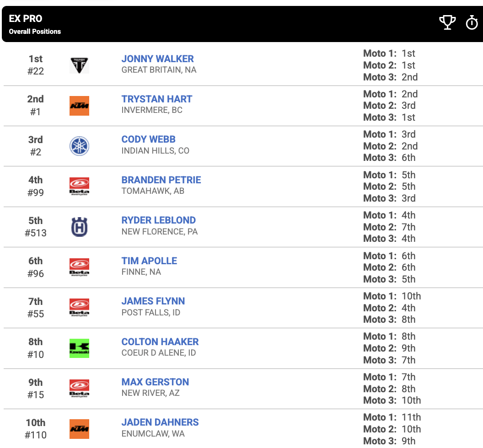View James Flynn's rider page
483x448 pixels.
[x=153, y=301]
